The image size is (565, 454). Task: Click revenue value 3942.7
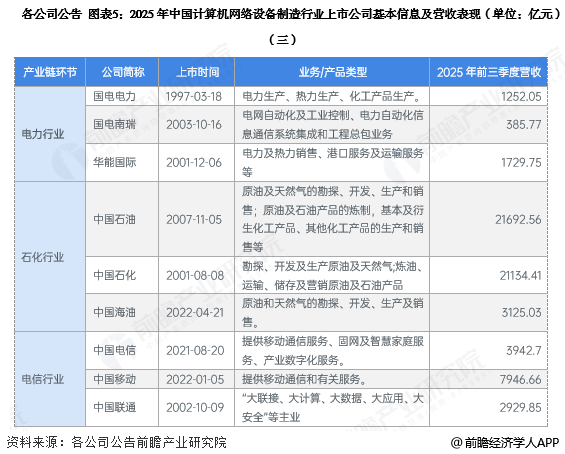point(524,350)
